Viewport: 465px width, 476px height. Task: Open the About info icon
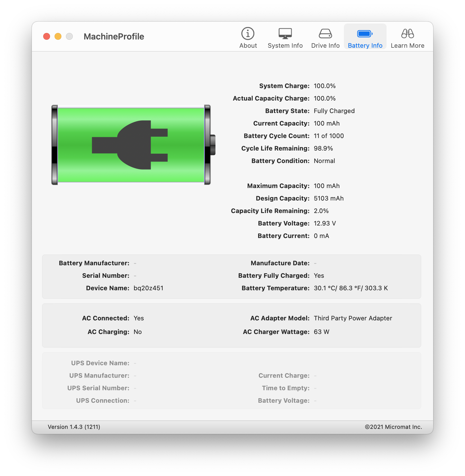click(248, 34)
